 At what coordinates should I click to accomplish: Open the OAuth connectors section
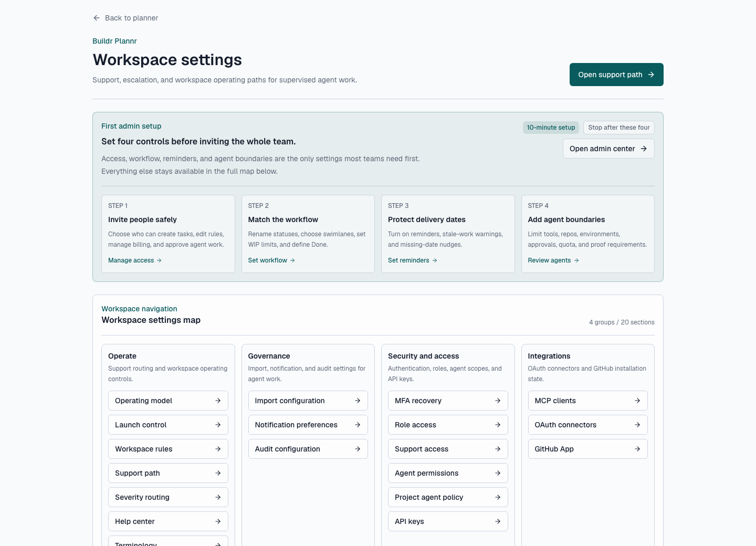[588, 425]
